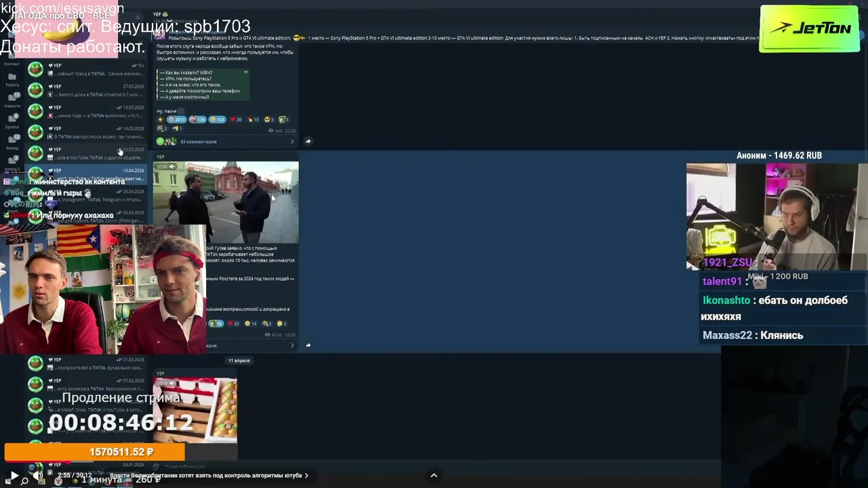Select the highlighted YEP chat dated 10.04.2026
The image size is (868, 488).
click(x=86, y=174)
